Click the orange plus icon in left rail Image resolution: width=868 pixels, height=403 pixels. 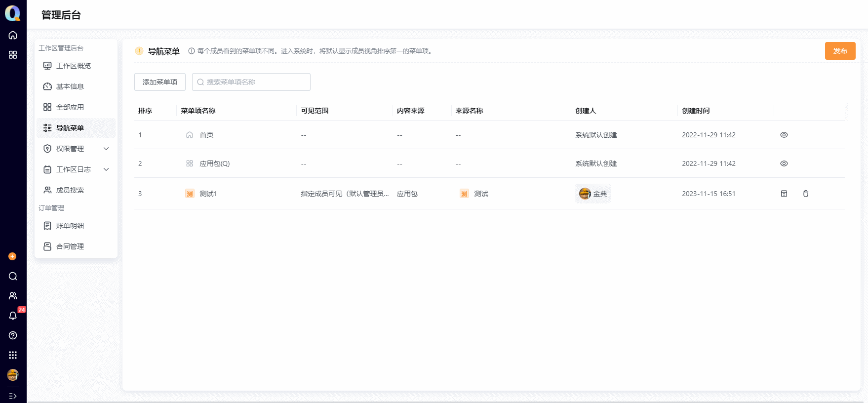click(13, 256)
